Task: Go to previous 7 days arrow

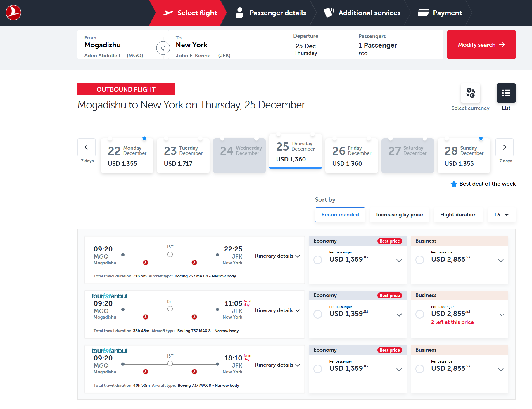Action: click(86, 147)
